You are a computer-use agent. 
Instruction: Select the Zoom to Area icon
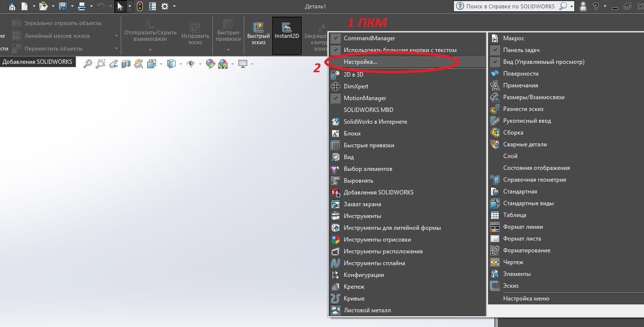(101, 63)
